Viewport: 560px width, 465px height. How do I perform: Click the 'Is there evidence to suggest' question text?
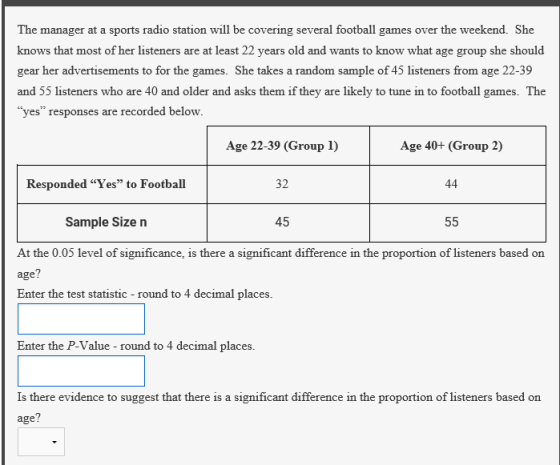click(x=279, y=407)
